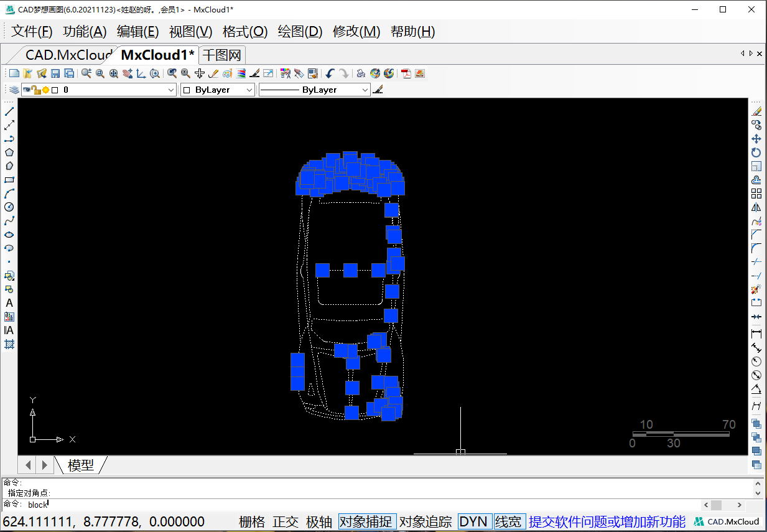Image resolution: width=767 pixels, height=532 pixels.
Task: Select the Explode tool
Action: coord(756,289)
